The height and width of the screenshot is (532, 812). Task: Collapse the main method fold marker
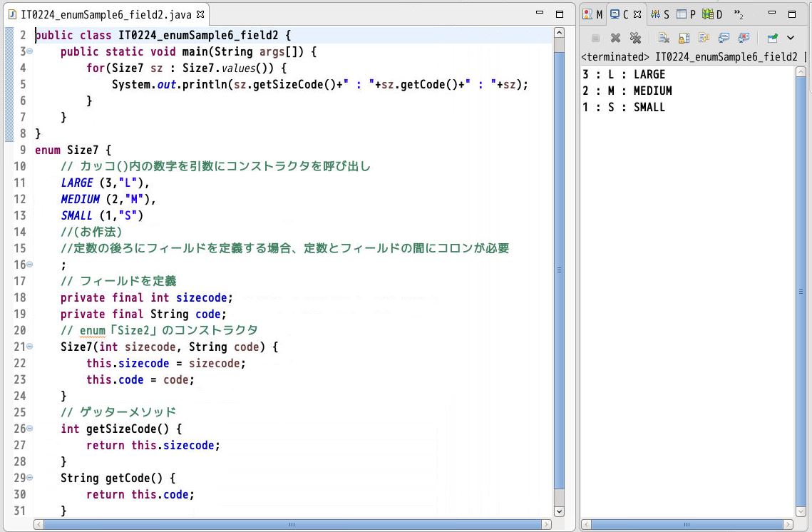[x=29, y=51]
